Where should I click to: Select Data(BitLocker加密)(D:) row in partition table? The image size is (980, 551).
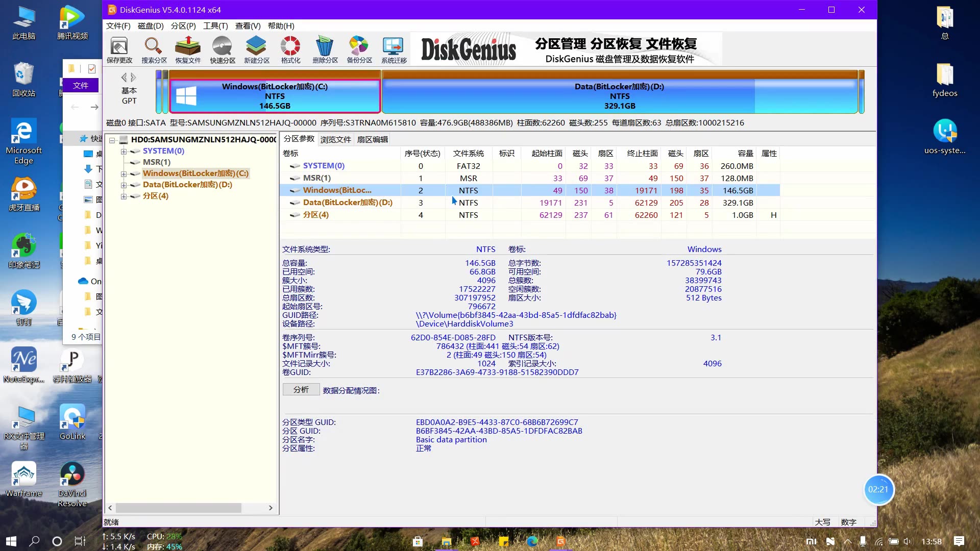coord(529,203)
